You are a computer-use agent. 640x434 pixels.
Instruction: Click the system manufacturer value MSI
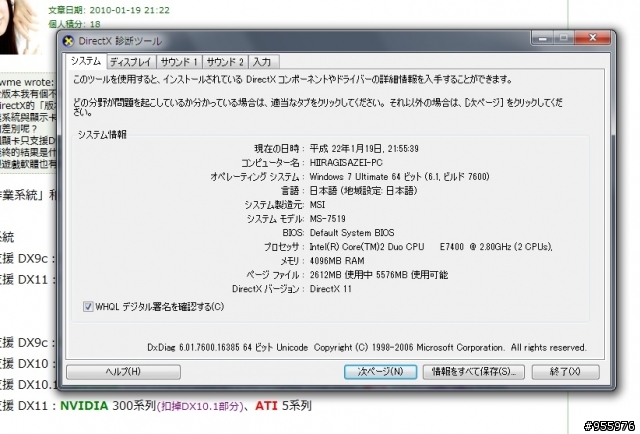tap(317, 205)
